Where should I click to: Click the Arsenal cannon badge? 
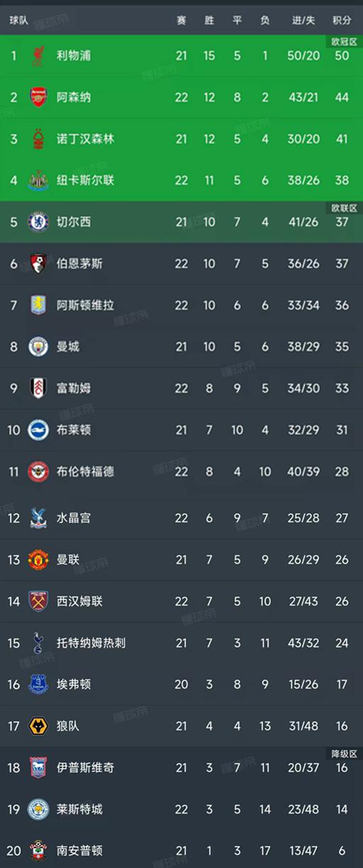coord(38,97)
